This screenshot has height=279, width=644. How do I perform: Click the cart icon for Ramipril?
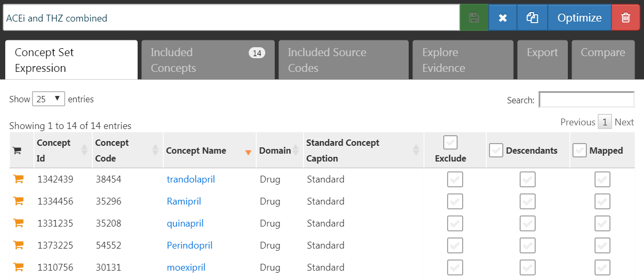pyautogui.click(x=18, y=201)
